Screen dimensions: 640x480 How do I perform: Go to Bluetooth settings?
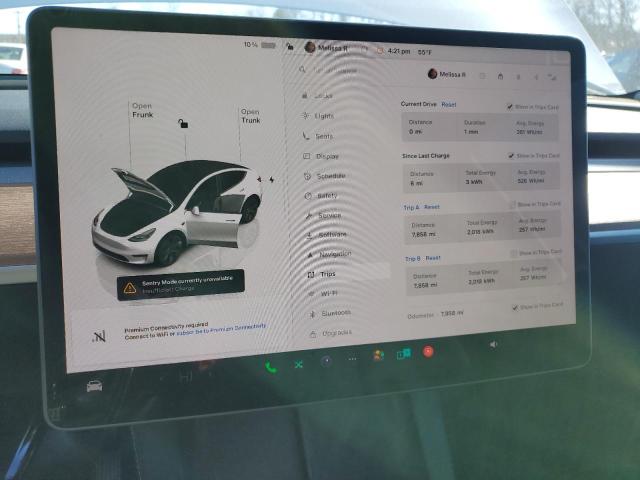click(335, 313)
